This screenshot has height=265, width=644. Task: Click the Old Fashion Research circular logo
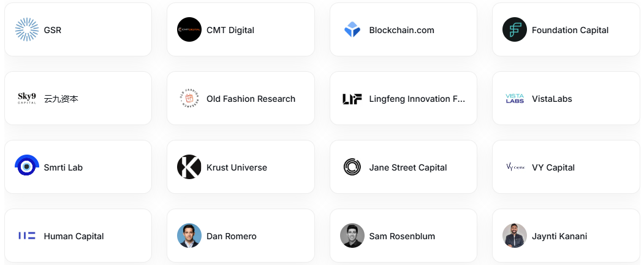pos(189,98)
